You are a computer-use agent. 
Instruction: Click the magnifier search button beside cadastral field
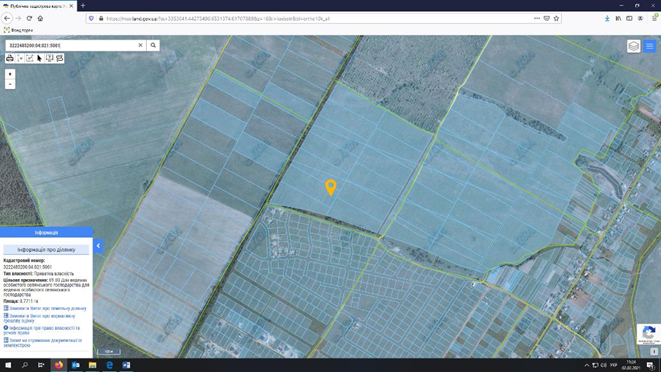click(153, 45)
